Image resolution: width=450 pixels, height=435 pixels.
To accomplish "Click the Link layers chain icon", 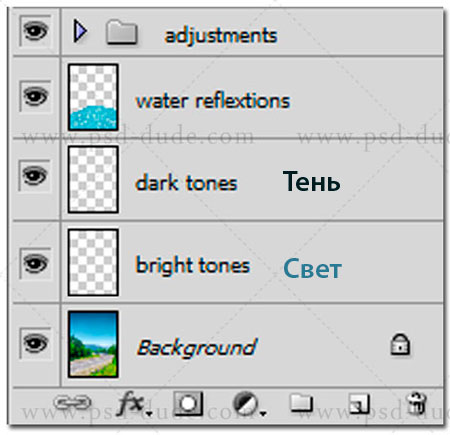I will point(72,402).
